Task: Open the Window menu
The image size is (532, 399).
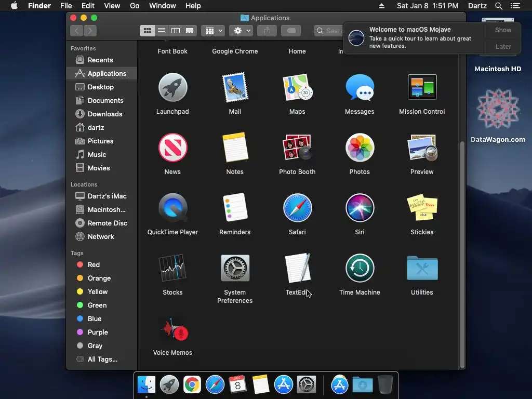Action: pos(163,6)
